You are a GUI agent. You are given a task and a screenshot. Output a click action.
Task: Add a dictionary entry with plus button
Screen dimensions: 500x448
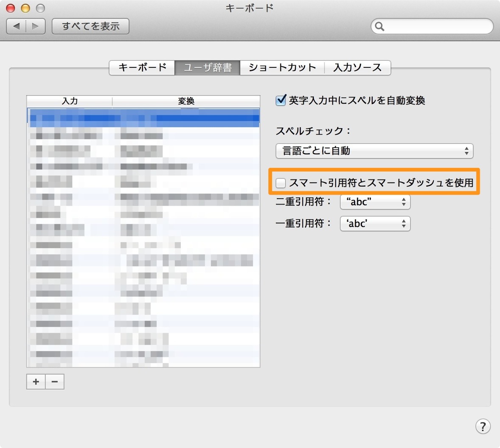36,381
